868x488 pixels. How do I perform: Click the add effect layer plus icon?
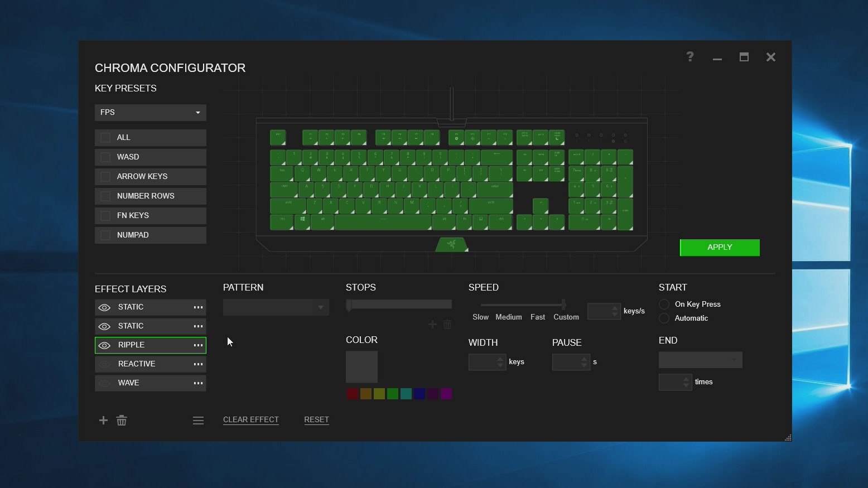tap(103, 421)
